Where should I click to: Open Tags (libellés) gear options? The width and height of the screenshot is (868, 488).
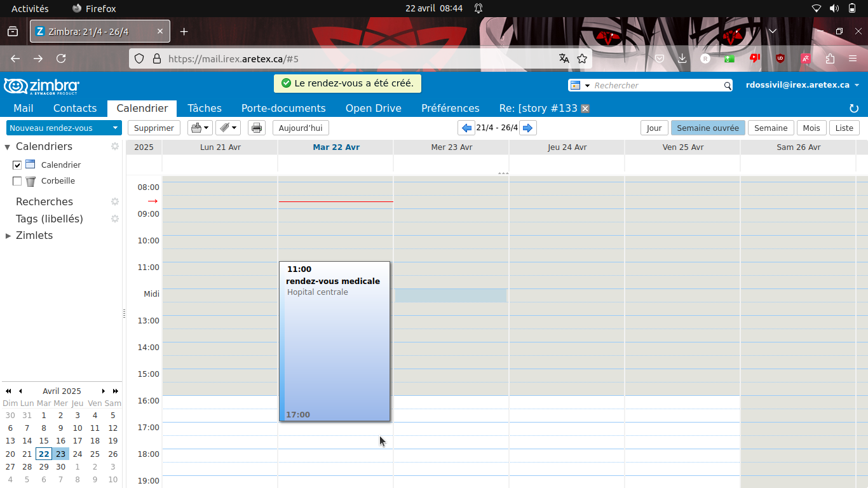(x=115, y=219)
